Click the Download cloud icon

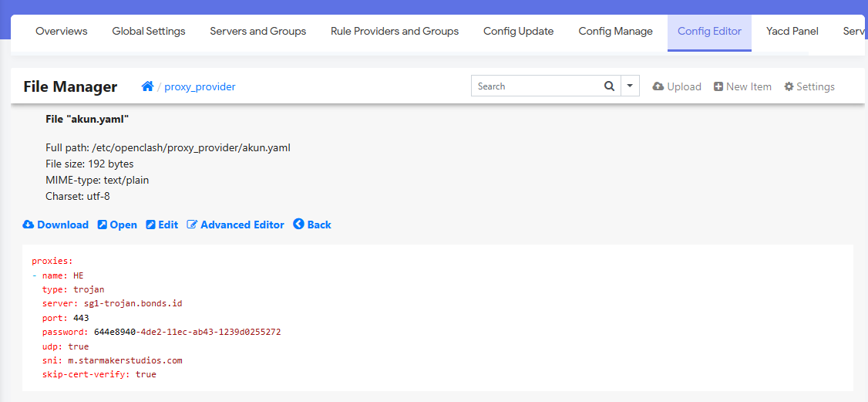29,225
